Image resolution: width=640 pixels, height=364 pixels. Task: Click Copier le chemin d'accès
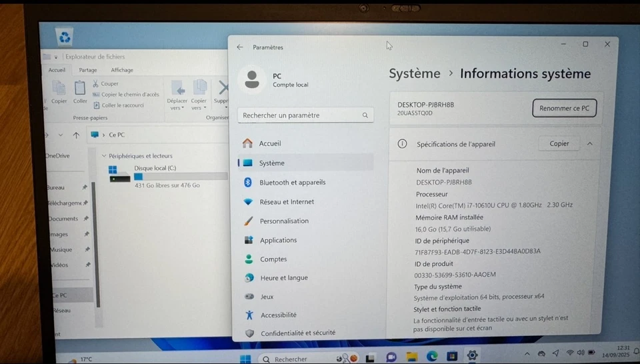pyautogui.click(x=126, y=94)
